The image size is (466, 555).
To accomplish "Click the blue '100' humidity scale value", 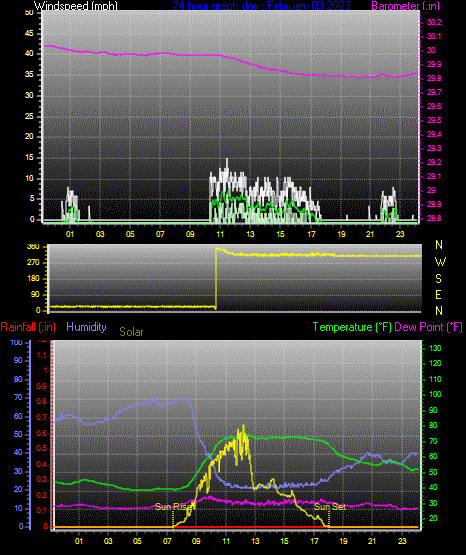I will 17,342.
